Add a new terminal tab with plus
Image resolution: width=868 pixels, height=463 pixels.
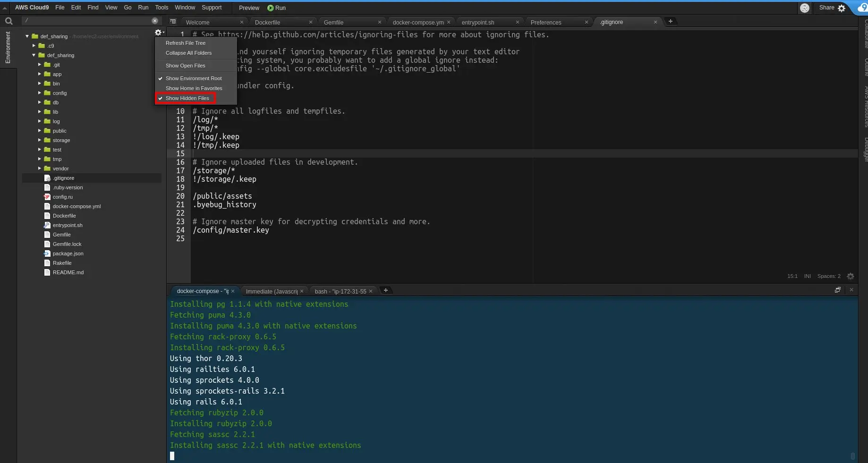tap(385, 290)
